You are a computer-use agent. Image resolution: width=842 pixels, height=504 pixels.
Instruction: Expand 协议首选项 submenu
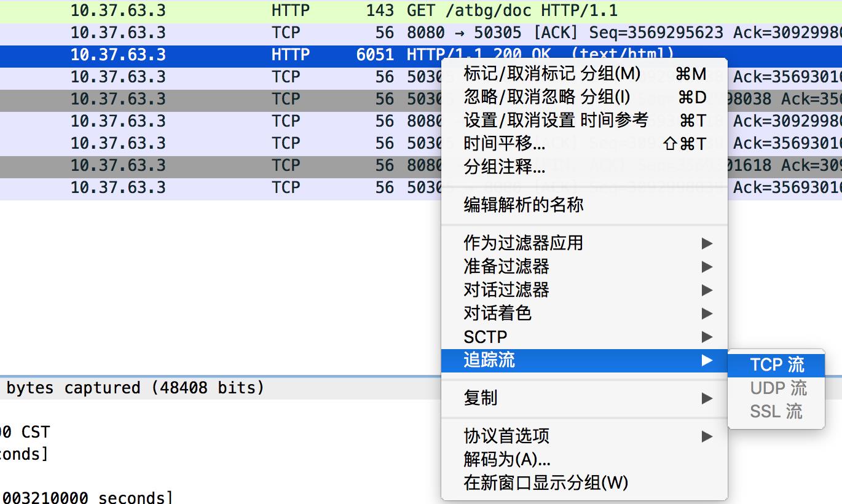point(584,436)
